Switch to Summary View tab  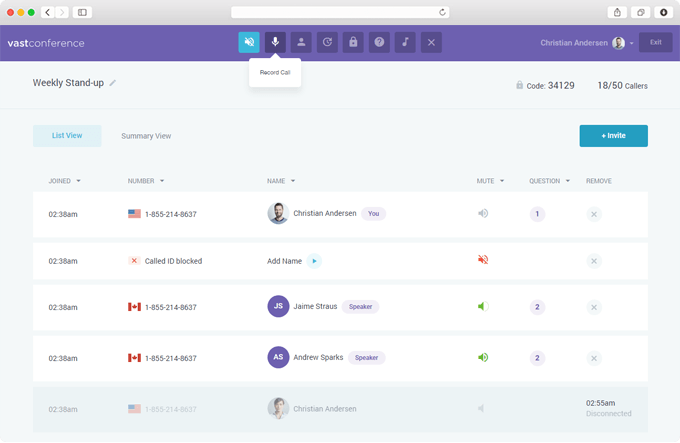click(146, 136)
